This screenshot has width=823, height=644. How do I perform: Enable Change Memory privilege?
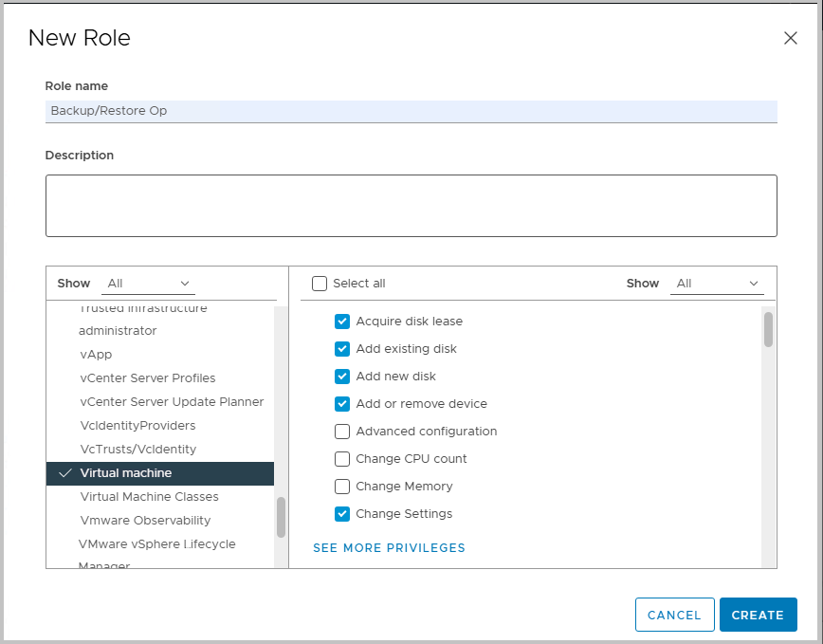tap(342, 487)
